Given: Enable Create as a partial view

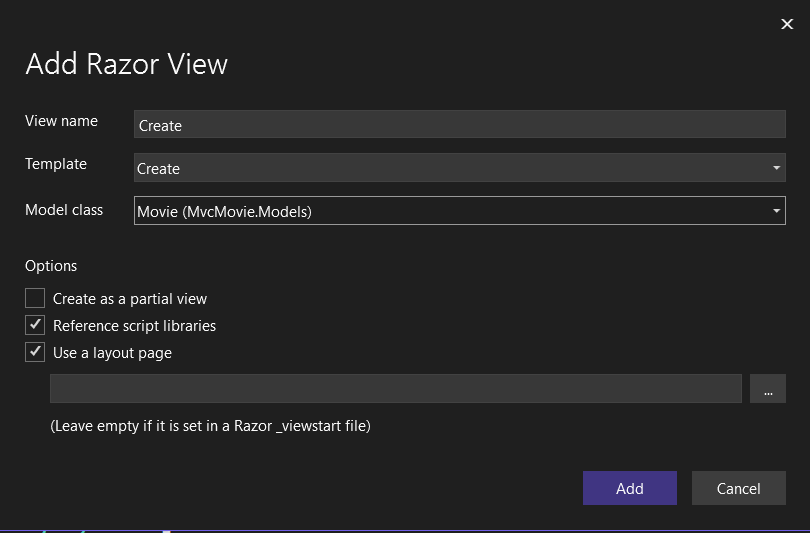Looking at the screenshot, I should 35,299.
